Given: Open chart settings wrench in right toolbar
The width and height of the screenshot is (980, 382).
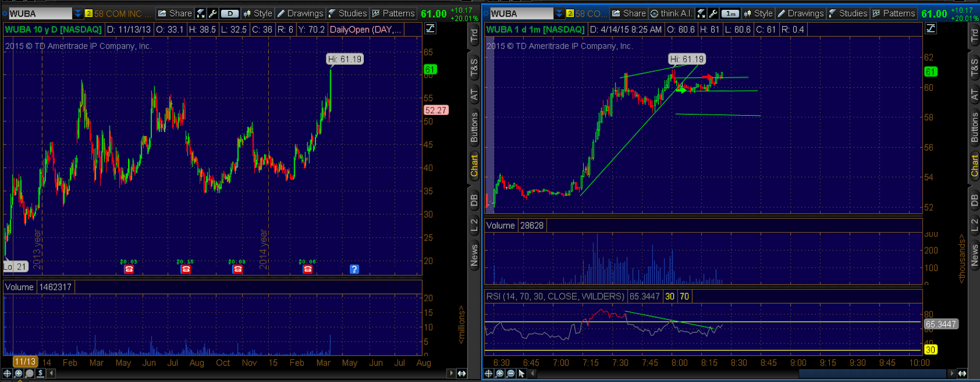Looking at the screenshot, I should click(x=713, y=13).
